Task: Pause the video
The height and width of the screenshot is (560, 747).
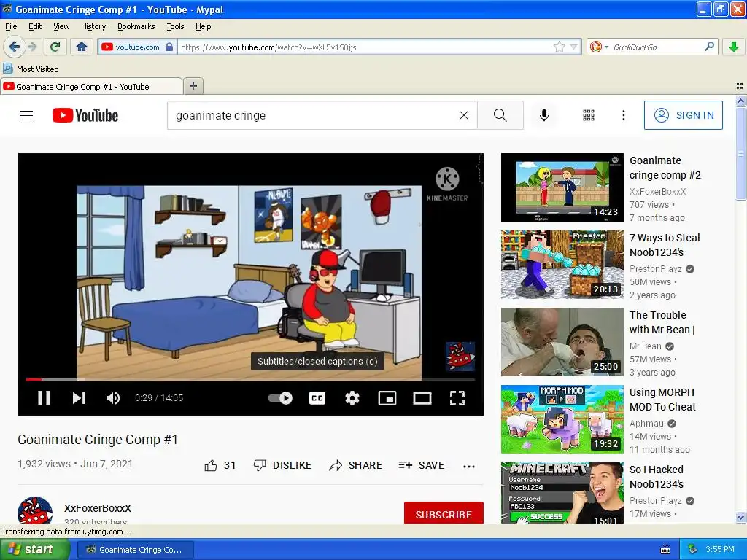Action: tap(44, 397)
